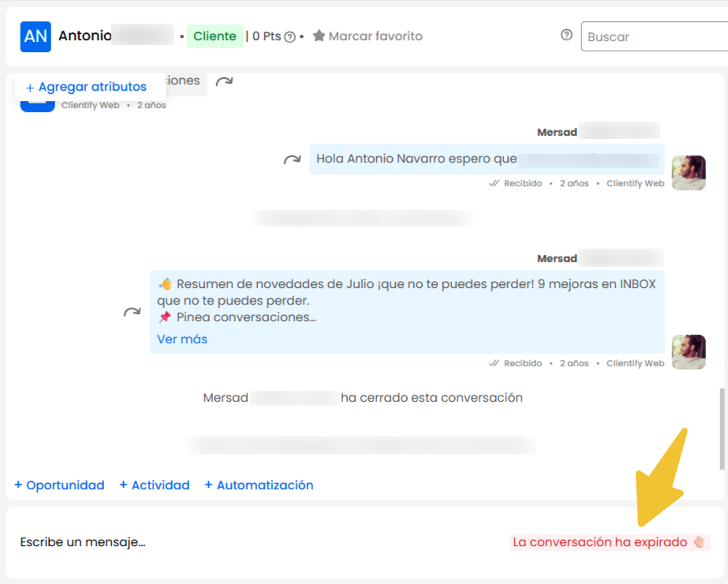This screenshot has height=584, width=728.
Task: Add a new attribute with Agregar atributos
Action: tap(86, 87)
